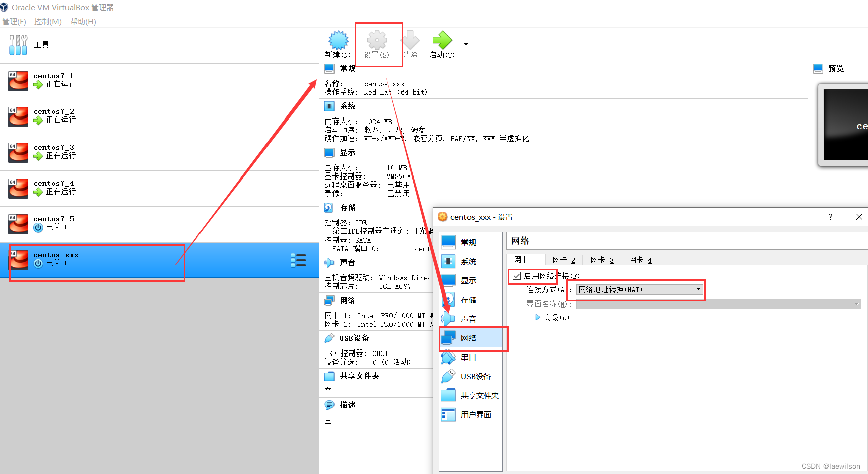The width and height of the screenshot is (868, 474).
Task: Select USB设备 in the settings dialog sidebar
Action: point(471,376)
